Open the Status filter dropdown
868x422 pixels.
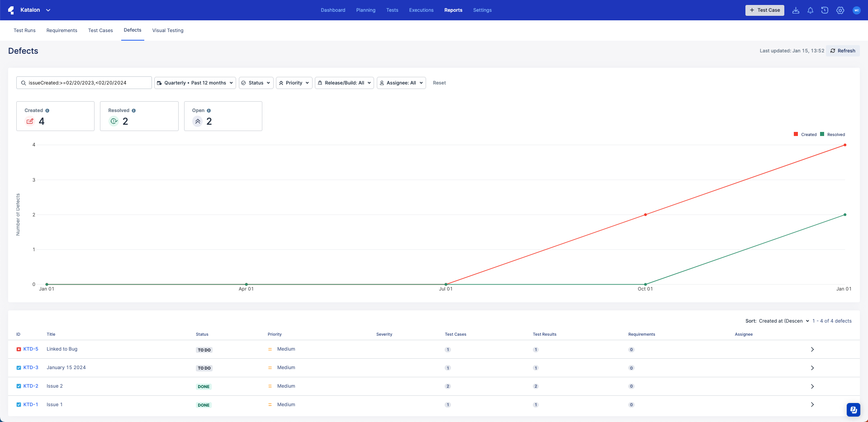[256, 83]
